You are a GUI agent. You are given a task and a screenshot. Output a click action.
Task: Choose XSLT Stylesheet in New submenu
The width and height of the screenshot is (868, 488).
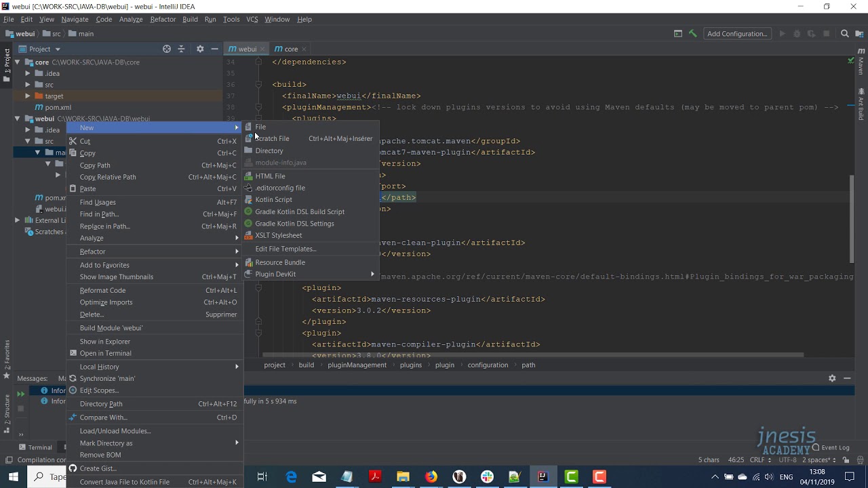311,235
